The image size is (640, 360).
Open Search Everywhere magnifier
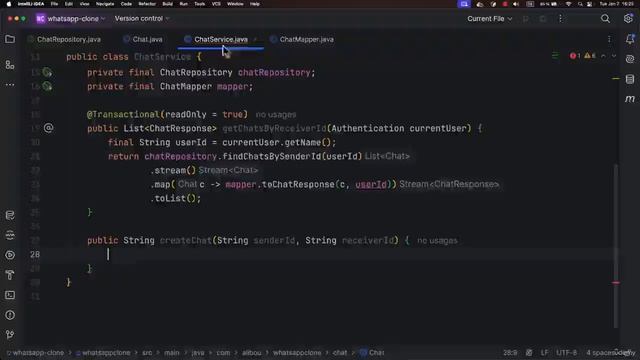[x=605, y=19]
